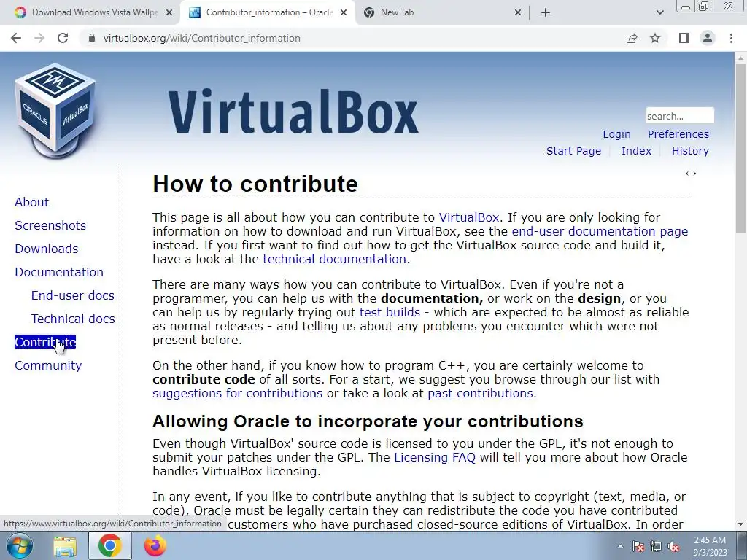This screenshot has height=560, width=747.
Task: Go to Start Page link
Action: [x=573, y=151]
